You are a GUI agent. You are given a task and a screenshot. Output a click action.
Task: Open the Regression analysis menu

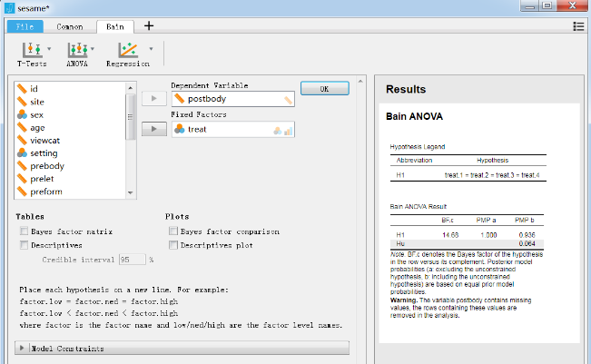[127, 53]
